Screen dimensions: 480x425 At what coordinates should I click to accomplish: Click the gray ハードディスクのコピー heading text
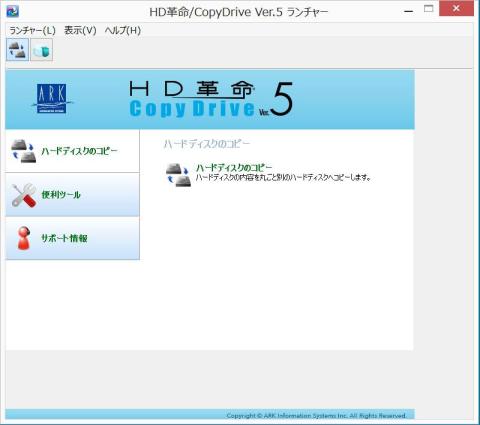[x=207, y=144]
